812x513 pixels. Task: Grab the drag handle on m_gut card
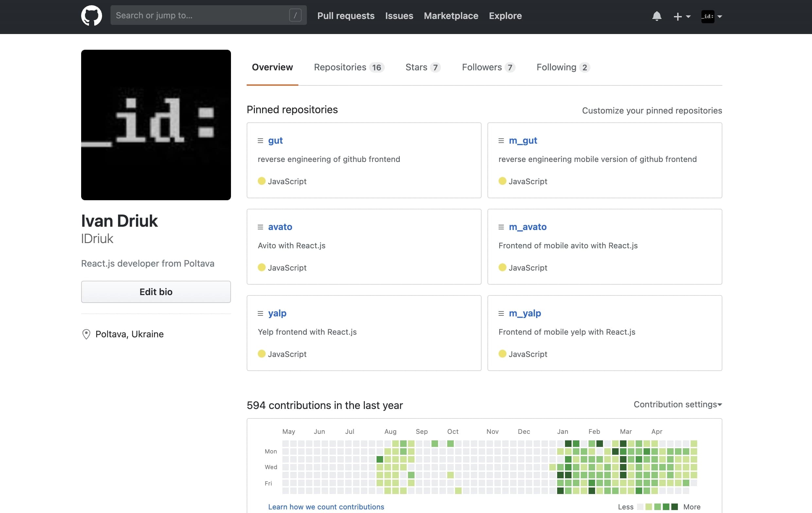click(x=501, y=141)
